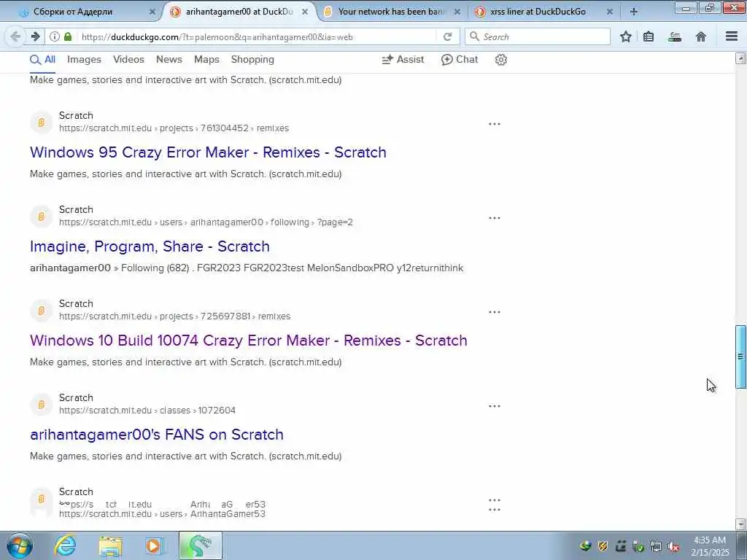Open DuckDuckGo search settings gear
747x560 pixels.
pyautogui.click(x=500, y=60)
